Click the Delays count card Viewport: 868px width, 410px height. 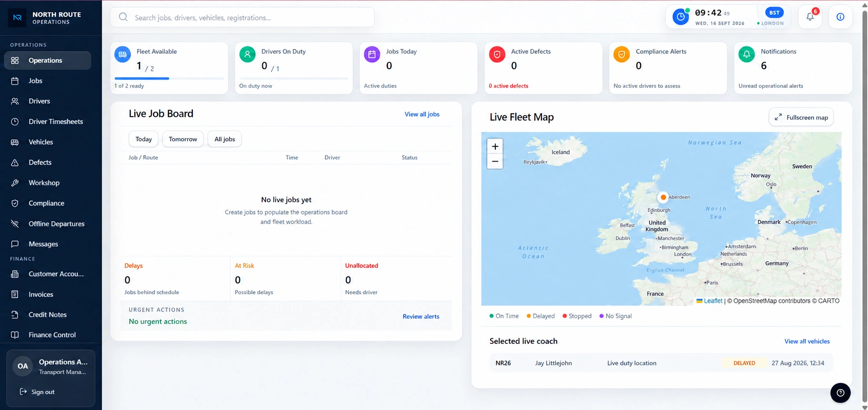pos(175,279)
